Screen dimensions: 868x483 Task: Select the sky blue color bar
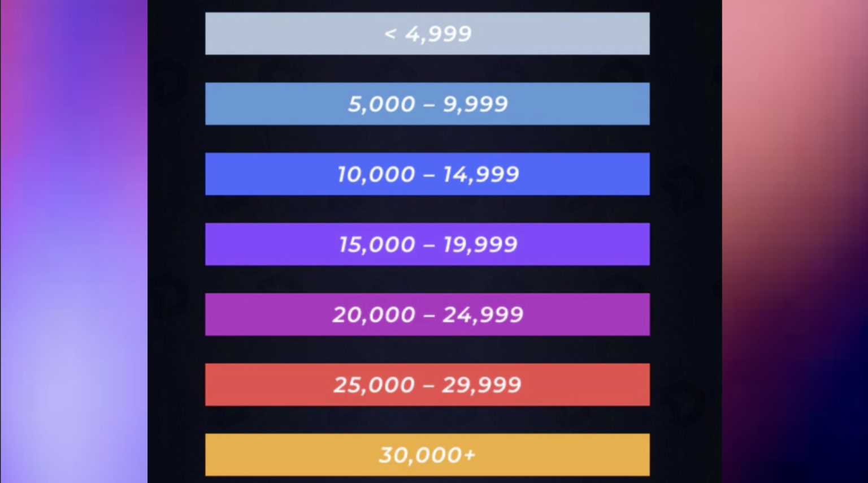[427, 103]
